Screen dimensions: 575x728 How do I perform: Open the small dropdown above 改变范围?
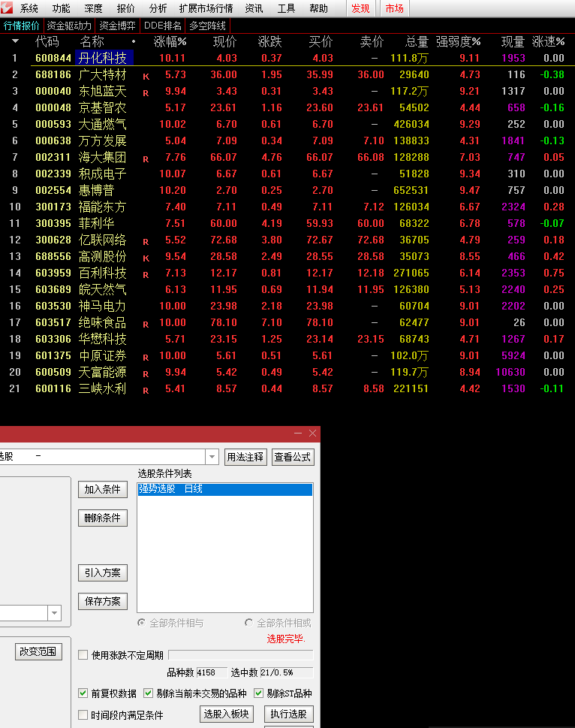(54, 613)
